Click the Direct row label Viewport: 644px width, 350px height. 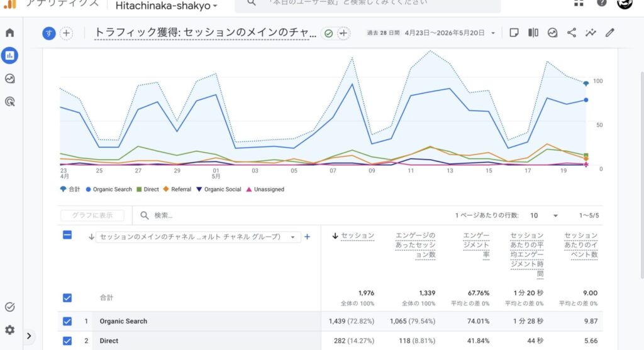click(x=109, y=341)
